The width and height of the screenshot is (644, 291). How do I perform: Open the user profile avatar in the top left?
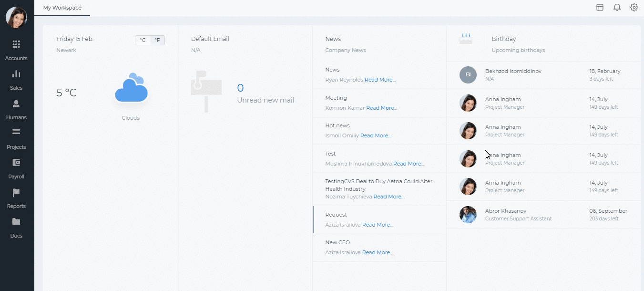(16, 18)
